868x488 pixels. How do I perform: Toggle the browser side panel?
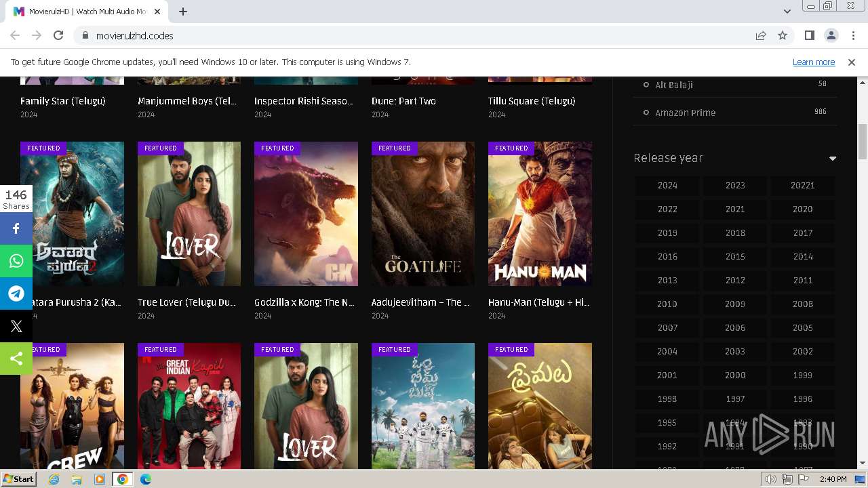point(809,35)
